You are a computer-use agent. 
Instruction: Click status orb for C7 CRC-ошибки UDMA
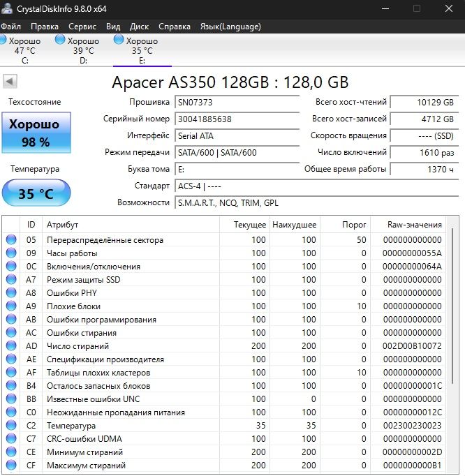click(11, 438)
